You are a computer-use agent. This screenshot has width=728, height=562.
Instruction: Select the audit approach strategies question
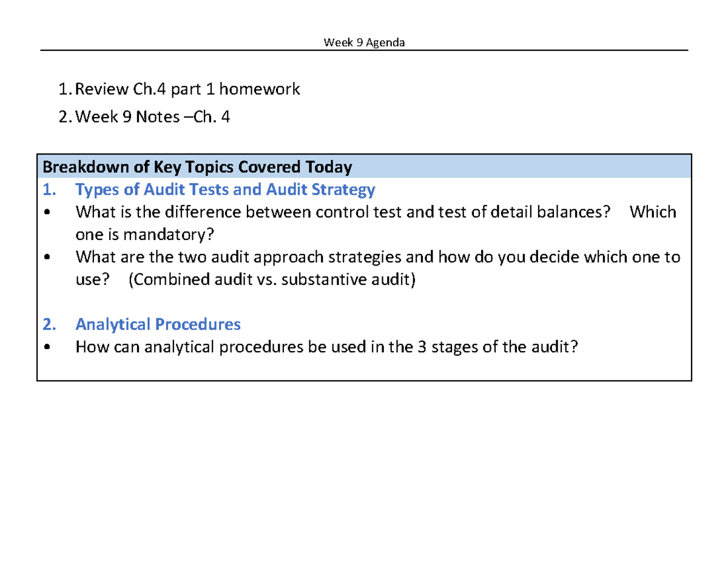[377, 256]
